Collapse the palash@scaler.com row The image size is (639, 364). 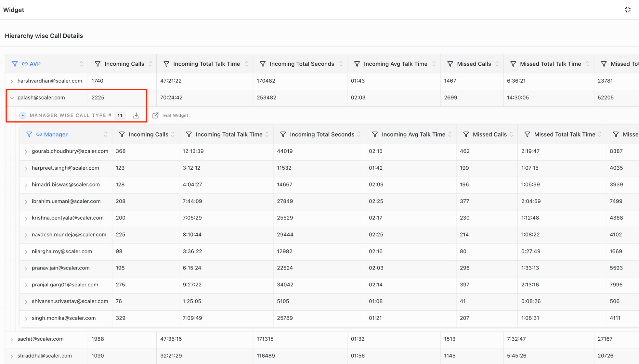coord(12,98)
